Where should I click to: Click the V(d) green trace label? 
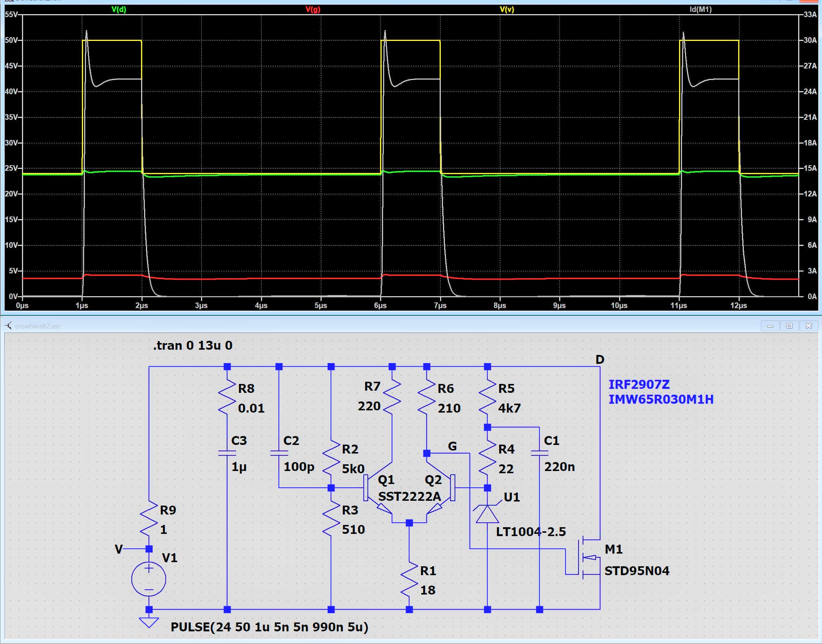[119, 9]
